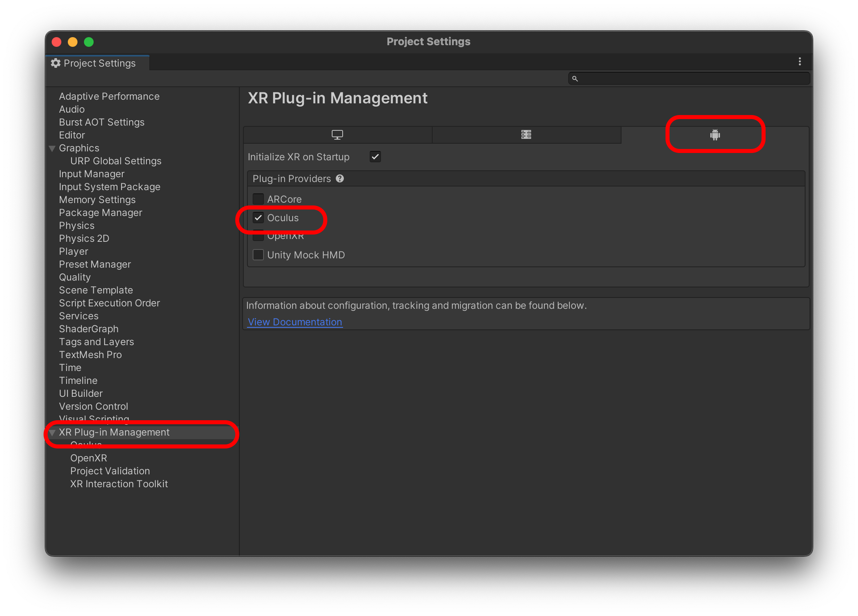This screenshot has height=616, width=858.
Task: Open Project Validation under XR Plug-in Management
Action: tap(110, 471)
